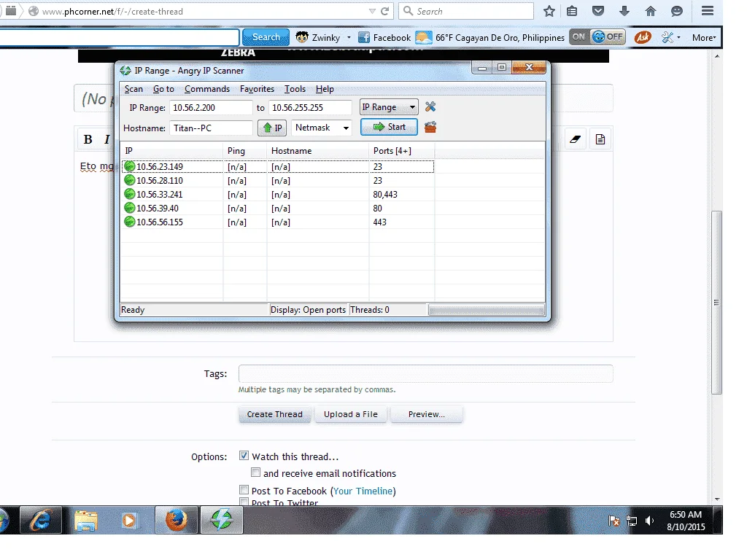Click the toolbar Search button

[x=266, y=37]
